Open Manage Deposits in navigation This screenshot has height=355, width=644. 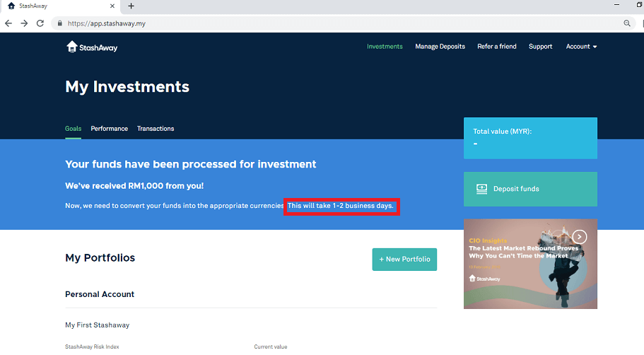pyautogui.click(x=440, y=47)
